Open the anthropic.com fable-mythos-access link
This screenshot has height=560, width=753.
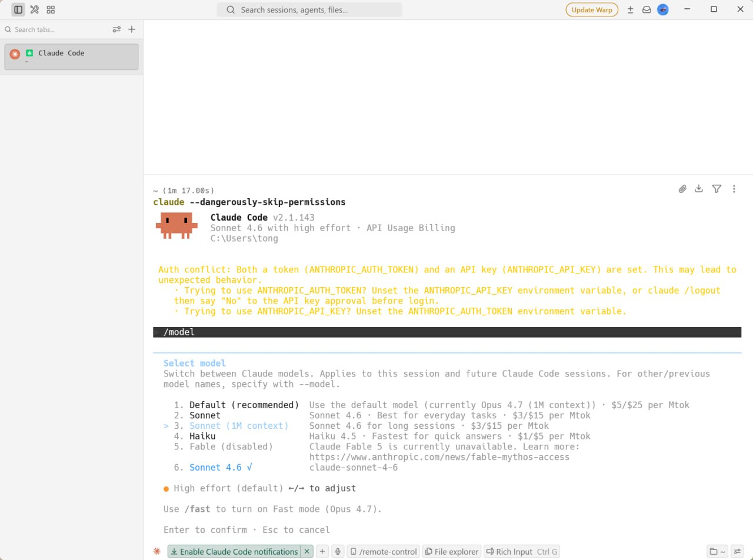(439, 457)
